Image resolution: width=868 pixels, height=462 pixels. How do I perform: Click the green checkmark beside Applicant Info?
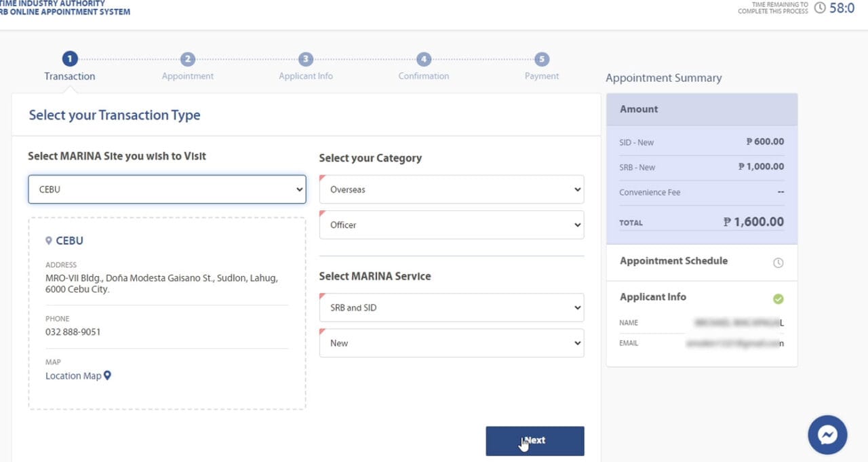(x=778, y=299)
